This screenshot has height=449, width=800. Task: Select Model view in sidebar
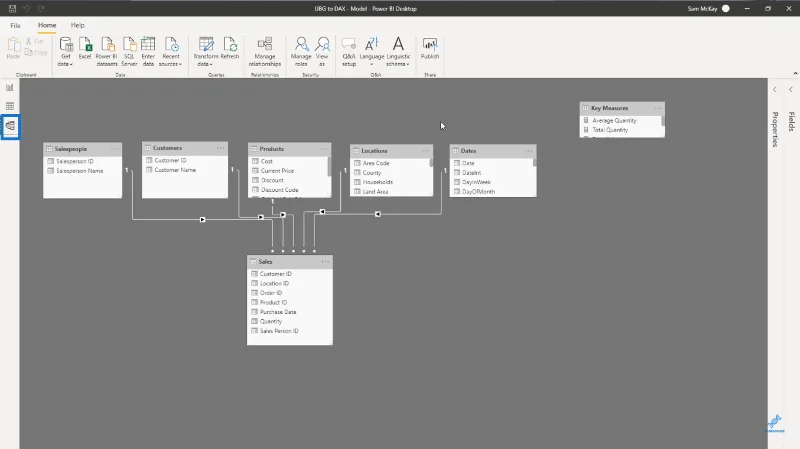coord(10,126)
